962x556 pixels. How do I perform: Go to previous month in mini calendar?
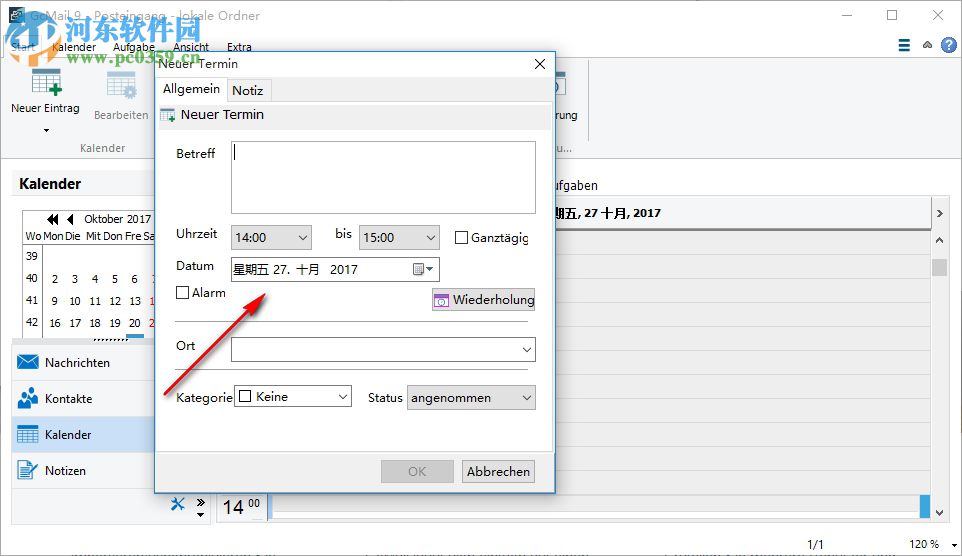[x=70, y=219]
